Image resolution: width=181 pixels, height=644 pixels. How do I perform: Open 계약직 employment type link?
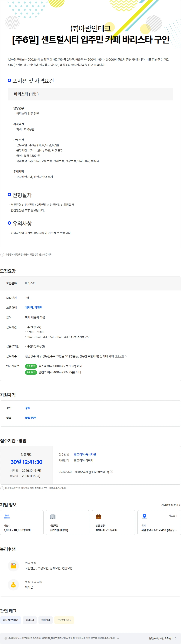(x=29, y=308)
